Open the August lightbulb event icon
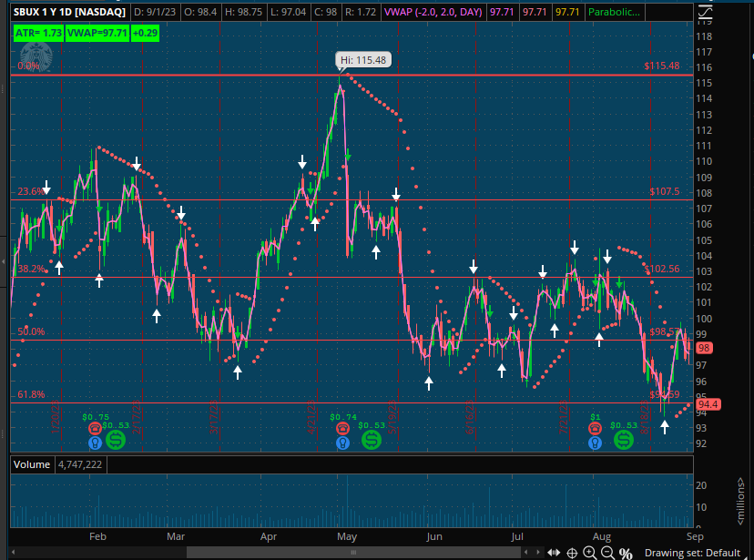Viewport: 754px width, 560px height. click(x=595, y=443)
